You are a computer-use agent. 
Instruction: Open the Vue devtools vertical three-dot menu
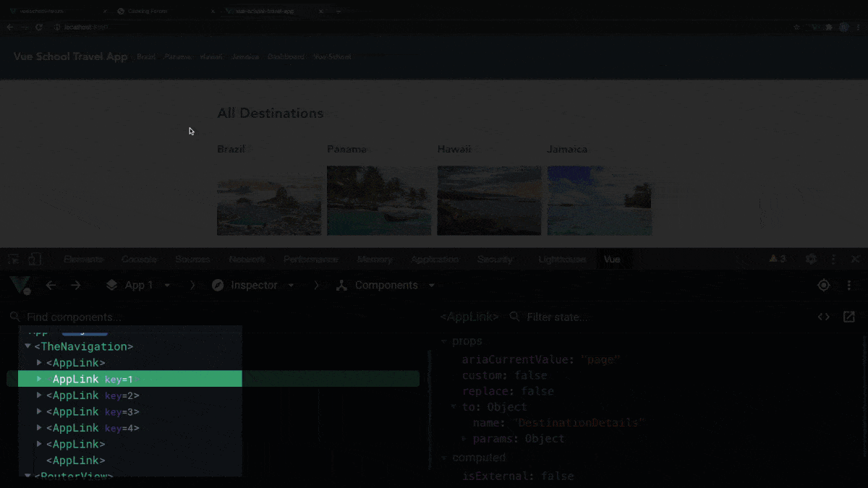point(848,285)
